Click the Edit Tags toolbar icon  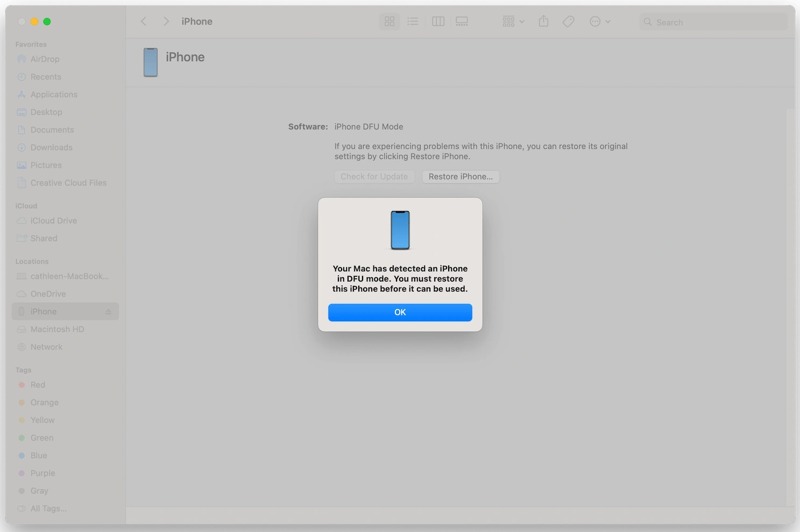[568, 21]
